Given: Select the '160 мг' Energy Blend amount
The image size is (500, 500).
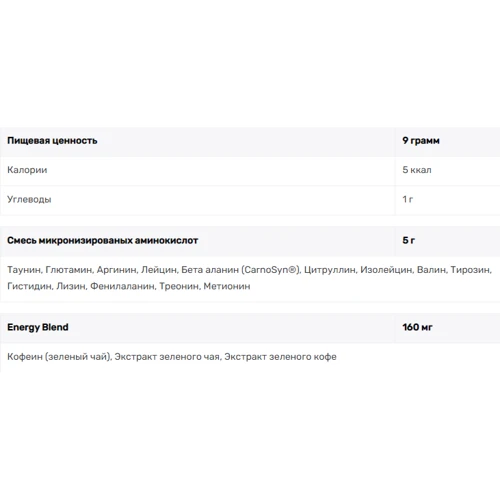Looking at the screenshot, I should click(x=417, y=327).
